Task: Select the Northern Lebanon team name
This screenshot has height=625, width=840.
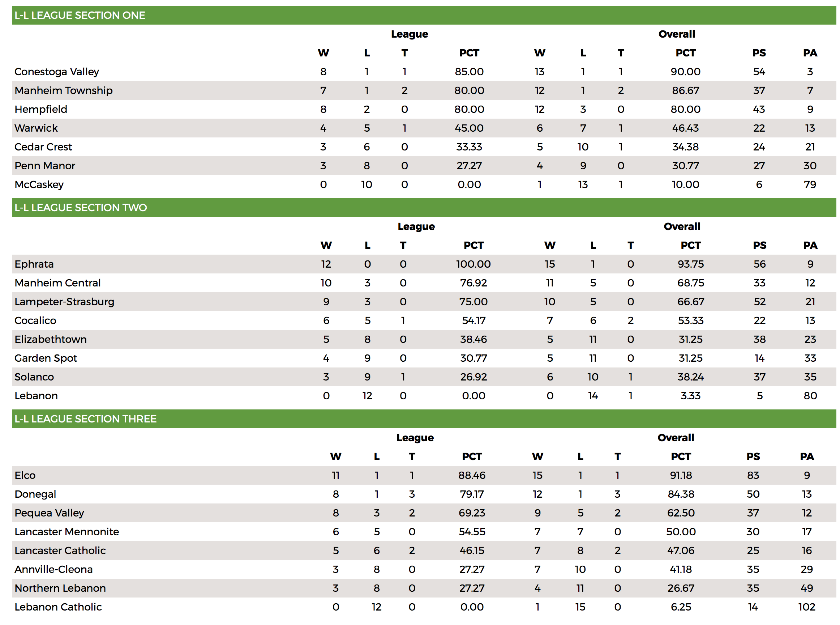Action: [60, 588]
